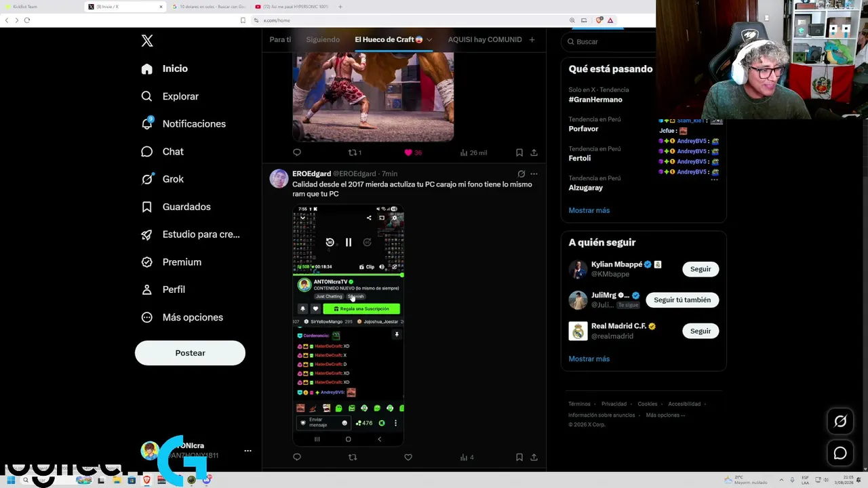Click the Buscar search field
This screenshot has height=488, width=868.
(610, 41)
